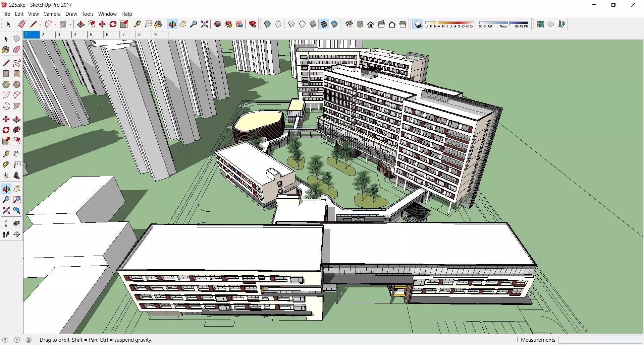Send model to LayOut
Viewport: 644px width, 345px height.
pos(239,24)
